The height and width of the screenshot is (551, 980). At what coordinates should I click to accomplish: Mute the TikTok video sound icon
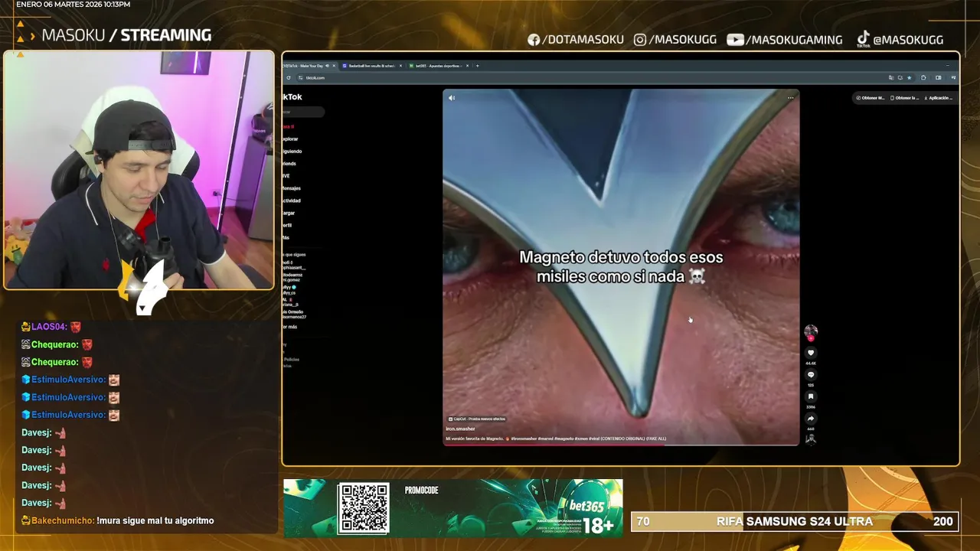(452, 98)
